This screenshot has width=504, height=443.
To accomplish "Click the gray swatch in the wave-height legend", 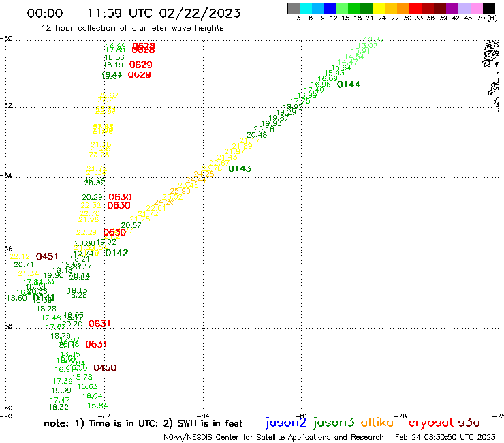I will coord(294,8).
